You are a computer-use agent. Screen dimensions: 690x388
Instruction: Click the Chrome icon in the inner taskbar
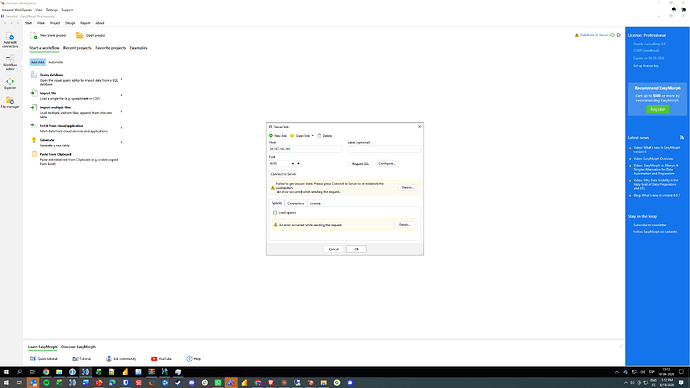[x=46, y=372]
